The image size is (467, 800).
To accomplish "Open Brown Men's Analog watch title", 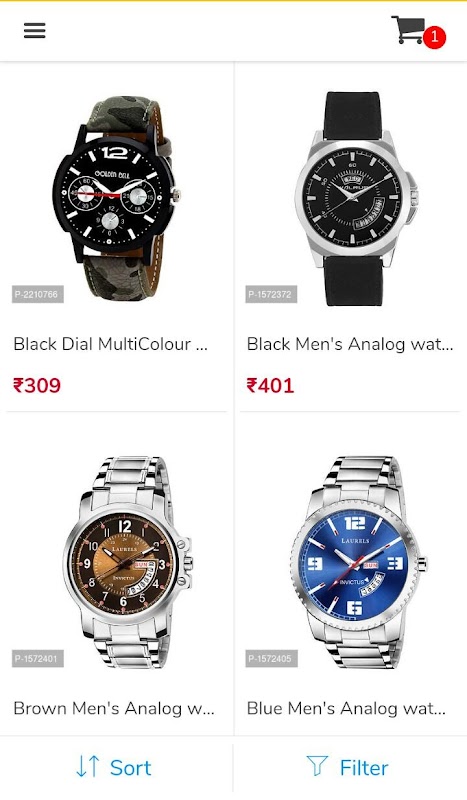I will pyautogui.click(x=114, y=709).
